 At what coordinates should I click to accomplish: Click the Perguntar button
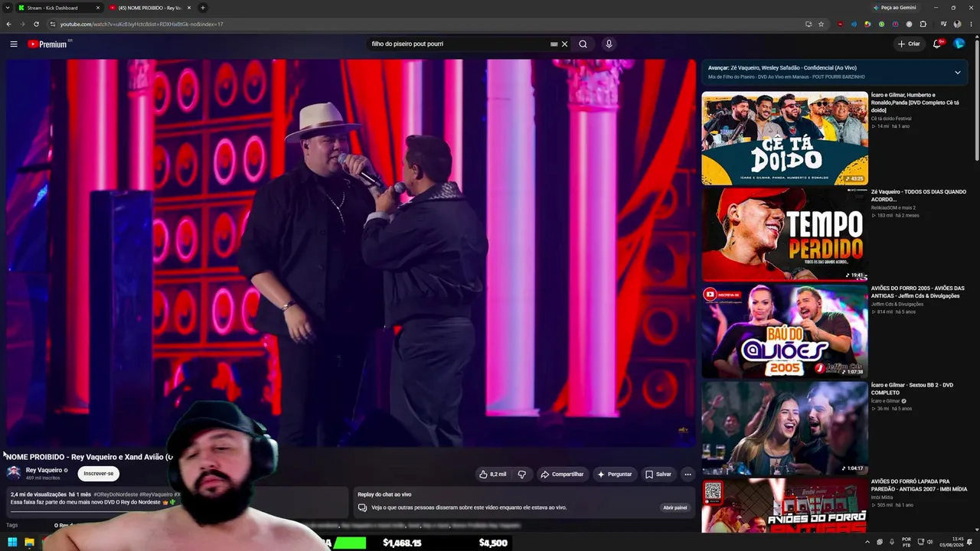coord(614,474)
